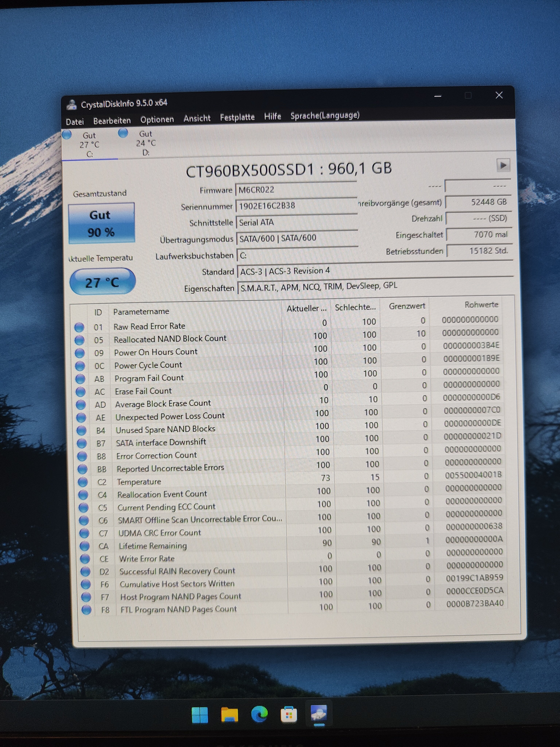This screenshot has height=747, width=560.
Task: Open Sprache(Language) menu
Action: (325, 115)
